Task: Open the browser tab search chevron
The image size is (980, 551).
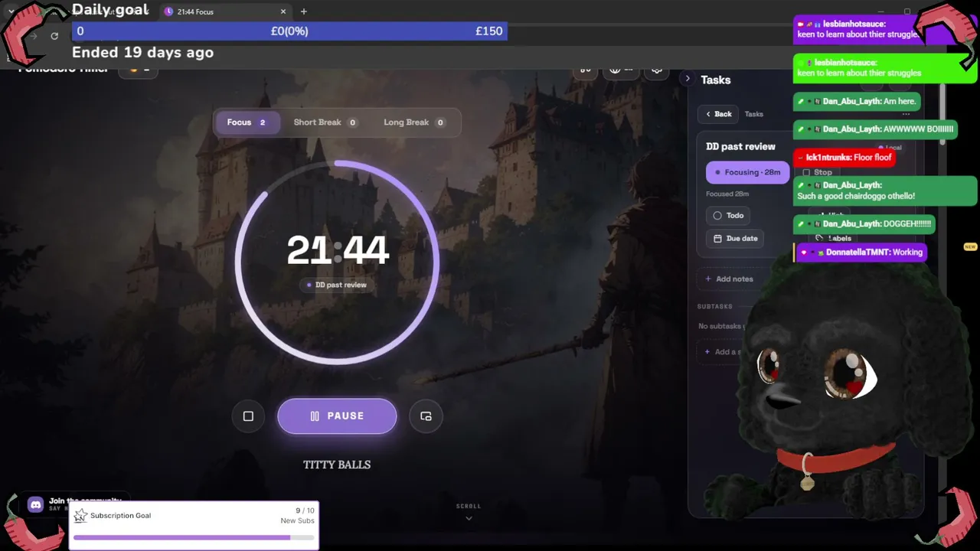Action: [x=11, y=11]
